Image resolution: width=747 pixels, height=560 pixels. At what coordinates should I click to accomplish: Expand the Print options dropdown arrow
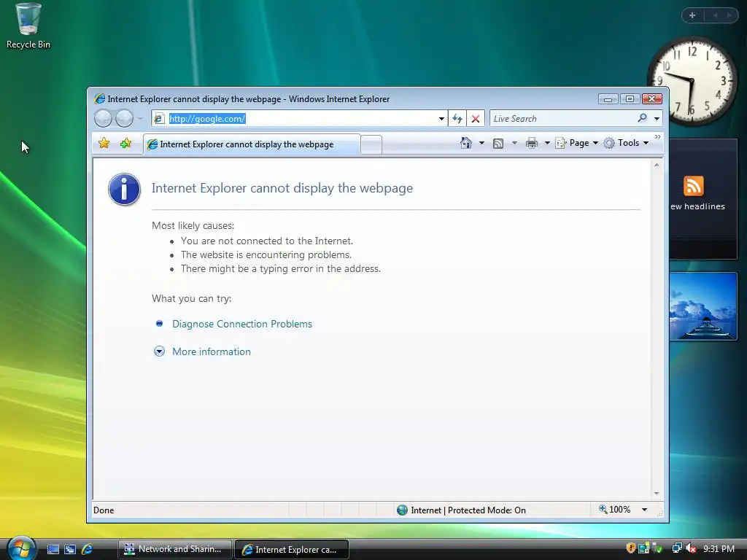(x=547, y=143)
